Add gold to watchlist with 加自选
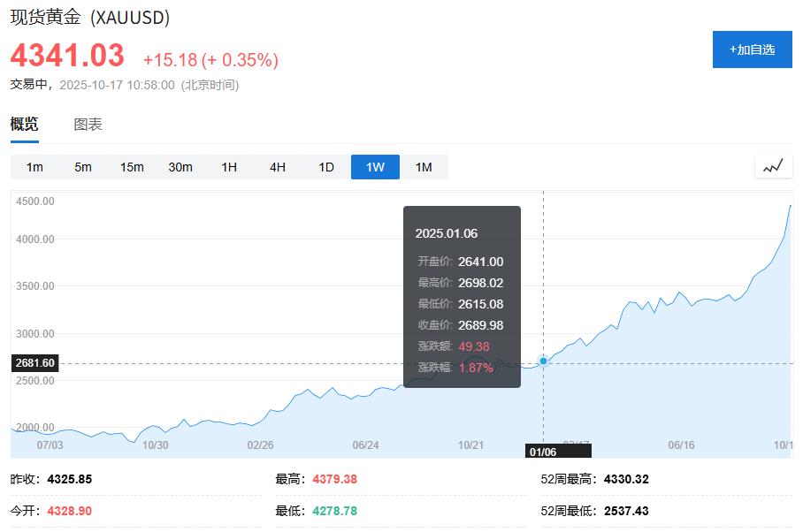Image resolution: width=803 pixels, height=532 pixels. (753, 49)
